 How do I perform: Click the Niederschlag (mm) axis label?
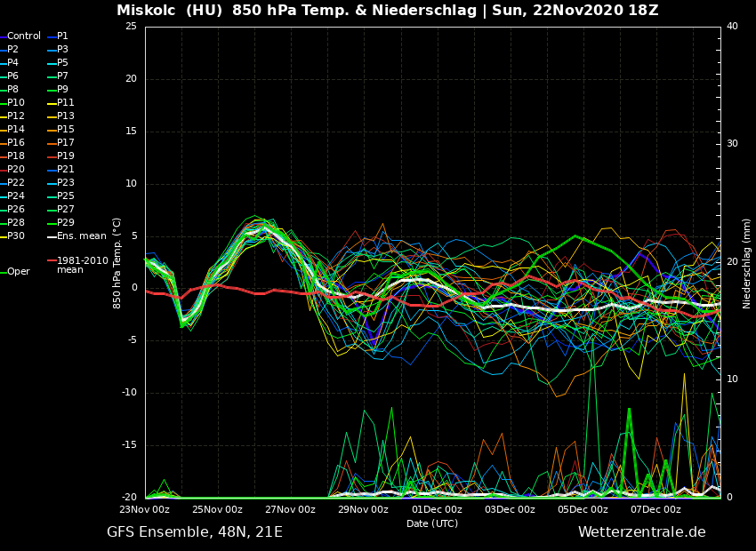pos(747,263)
